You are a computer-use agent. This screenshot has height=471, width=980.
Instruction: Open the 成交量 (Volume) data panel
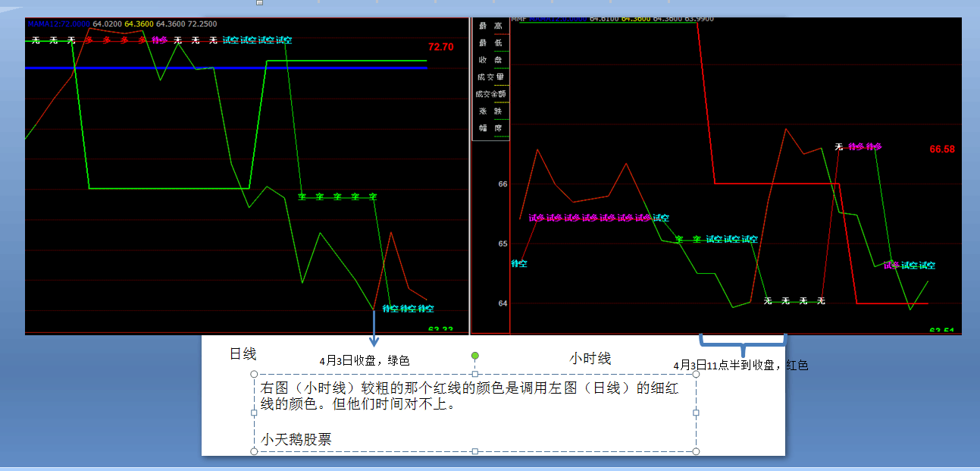[x=491, y=77]
